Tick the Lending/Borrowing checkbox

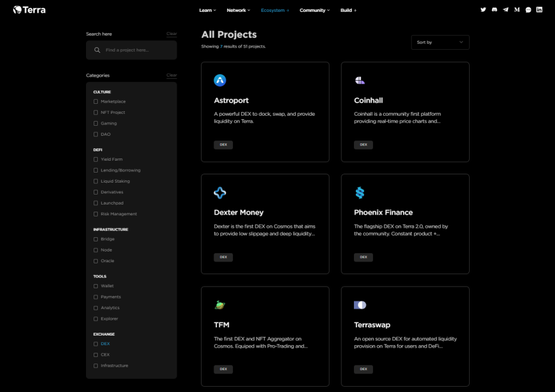tap(95, 170)
